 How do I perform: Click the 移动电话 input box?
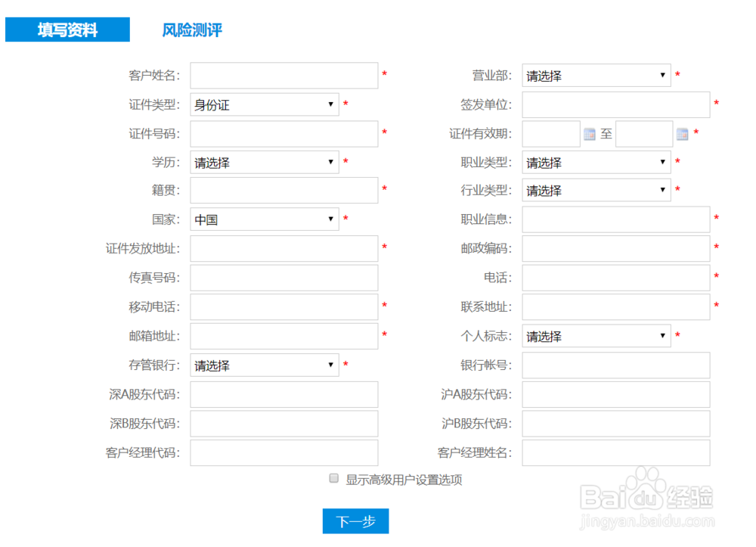pyautogui.click(x=283, y=307)
